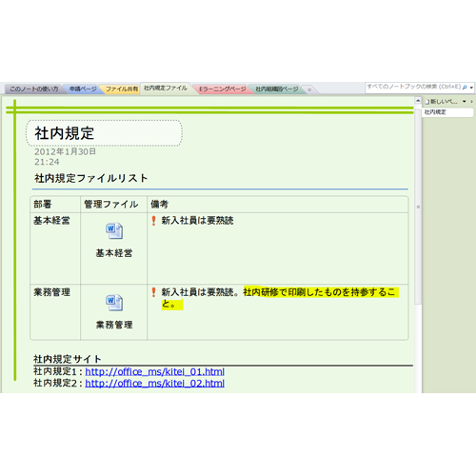Click the important tag in 基本経営 row
The image size is (476, 476).
pyautogui.click(x=153, y=221)
